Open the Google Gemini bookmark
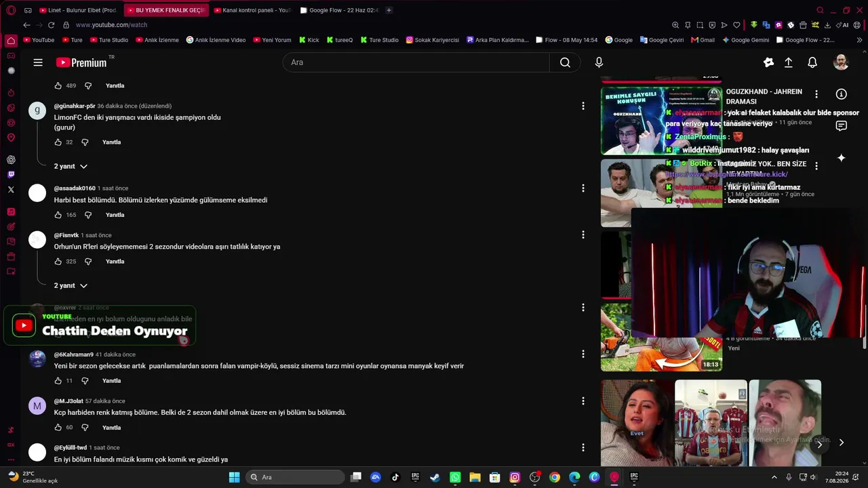This screenshot has width=868, height=488. [x=745, y=40]
